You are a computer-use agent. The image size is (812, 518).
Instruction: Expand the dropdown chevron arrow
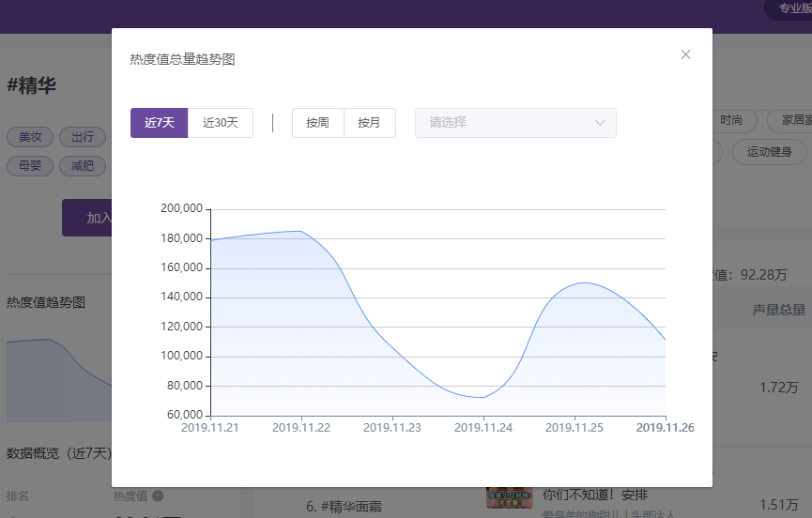(x=600, y=123)
